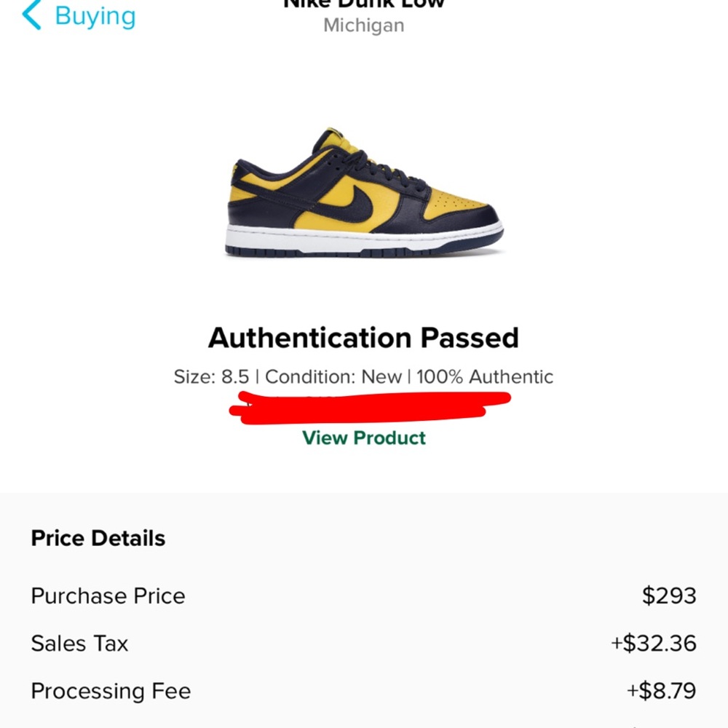Select the Size: 8.5 detail text
The image size is (728, 728).
[x=211, y=377]
